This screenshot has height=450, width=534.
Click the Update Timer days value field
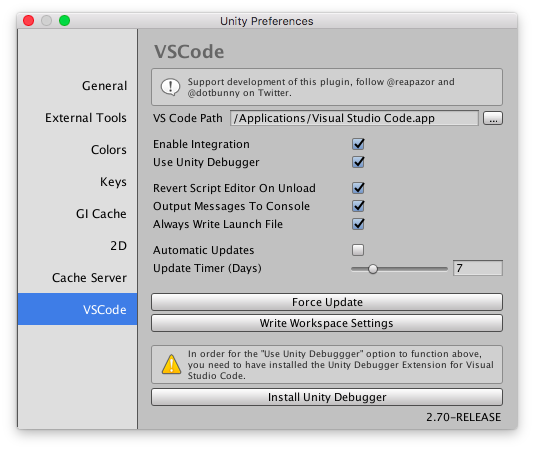tap(477, 268)
